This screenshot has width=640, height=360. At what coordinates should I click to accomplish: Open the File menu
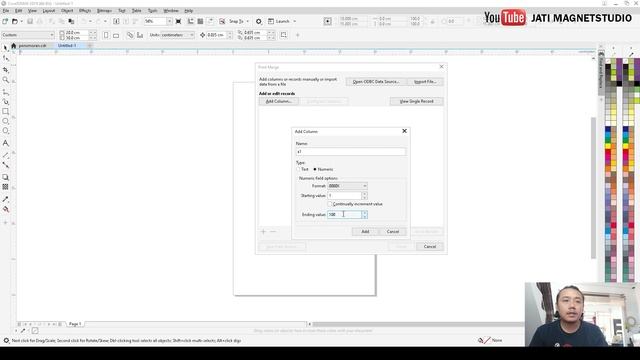[x=6, y=11]
